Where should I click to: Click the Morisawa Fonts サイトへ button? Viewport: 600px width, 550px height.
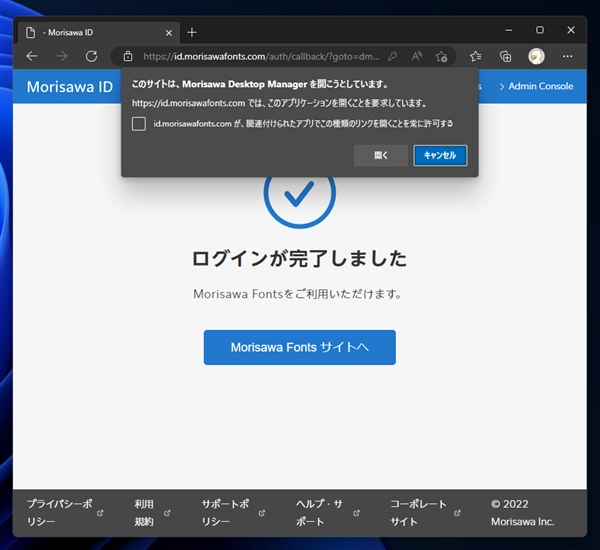[x=300, y=347]
